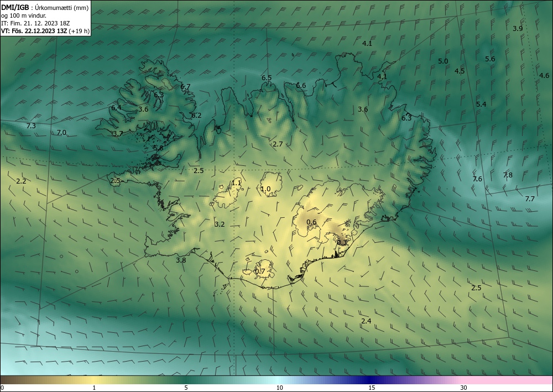This screenshot has height=392, width=553.
Task: Select the 6.6 value on the map
Action: (301, 85)
